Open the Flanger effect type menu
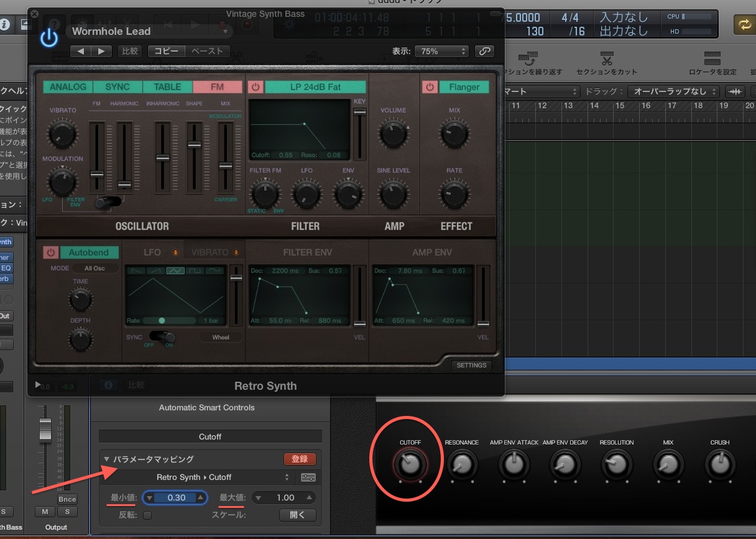This screenshot has height=539, width=756. tap(464, 87)
